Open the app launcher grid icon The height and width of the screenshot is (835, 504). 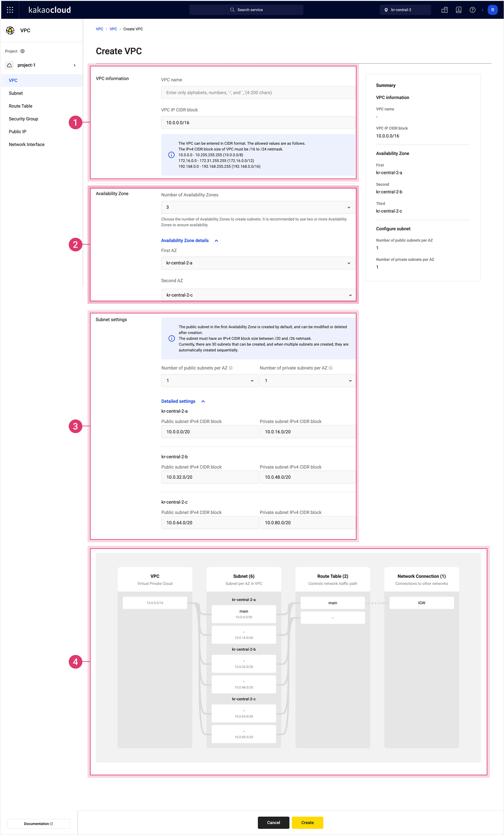10,10
